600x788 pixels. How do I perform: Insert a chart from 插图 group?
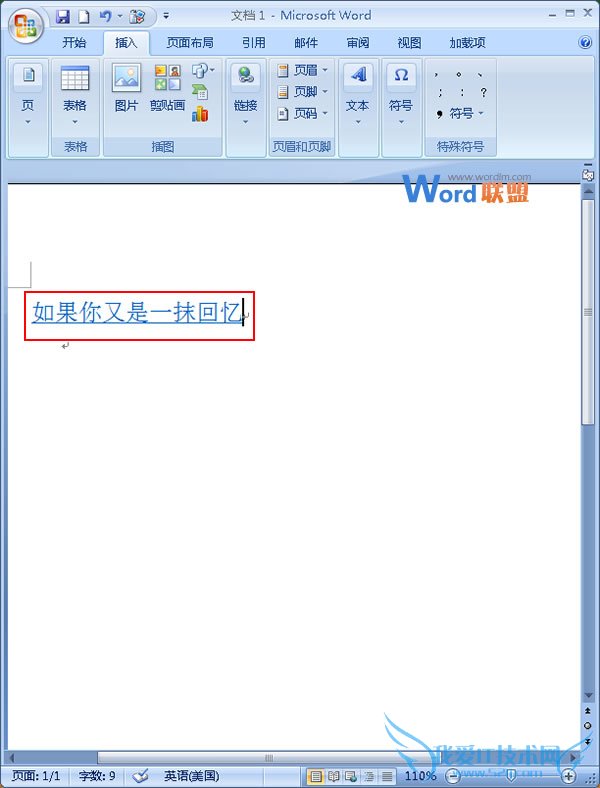click(x=200, y=114)
